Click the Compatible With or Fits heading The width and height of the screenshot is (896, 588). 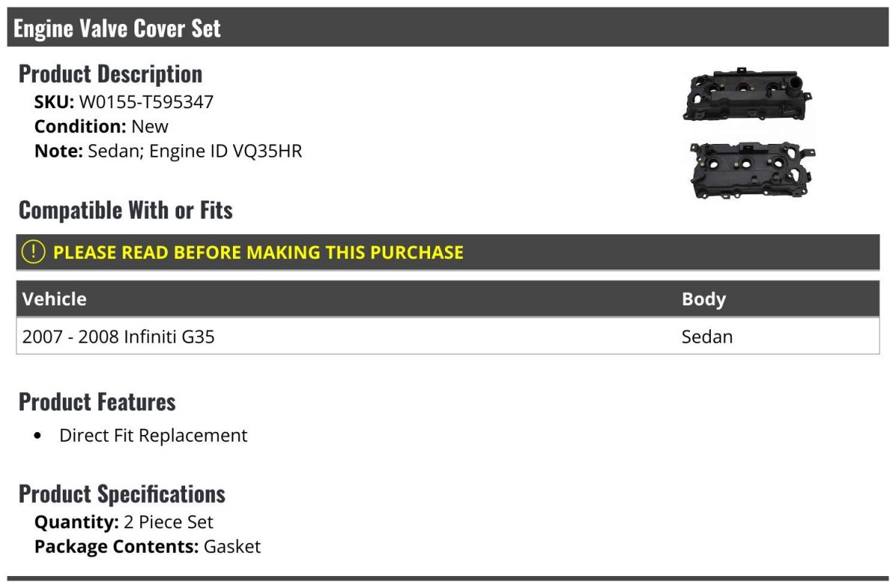125,210
